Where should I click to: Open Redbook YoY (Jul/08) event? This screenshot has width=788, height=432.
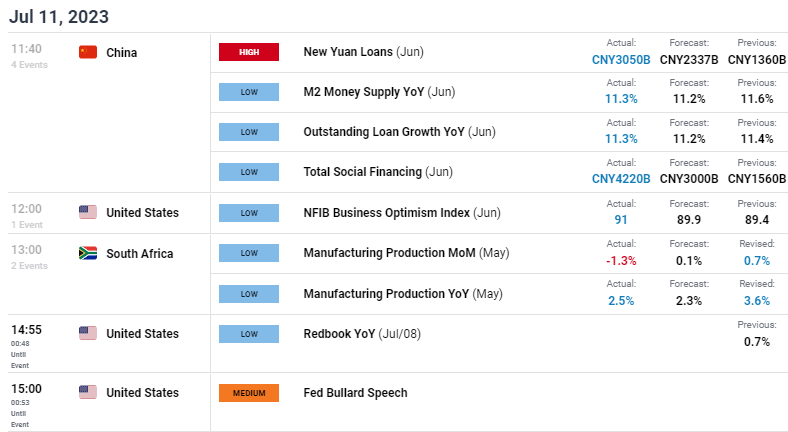(362, 334)
